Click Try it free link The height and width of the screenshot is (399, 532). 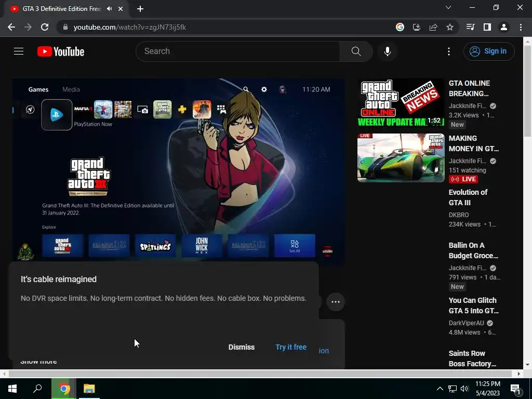coord(291,347)
